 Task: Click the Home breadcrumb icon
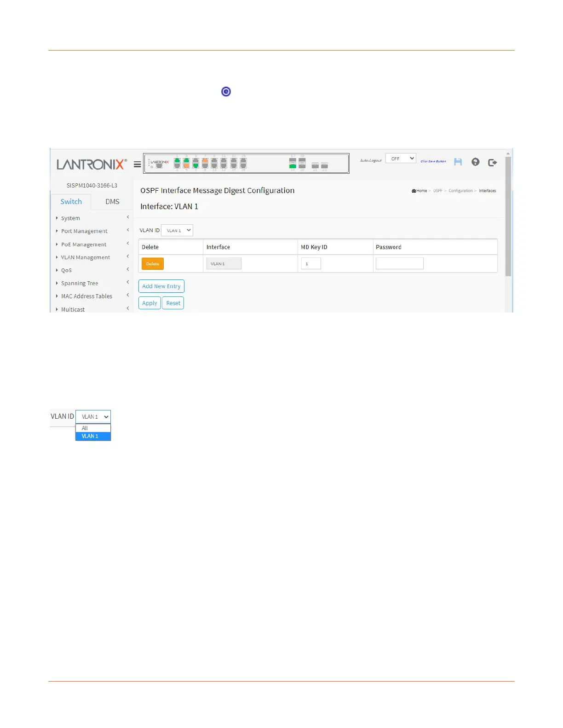(414, 191)
